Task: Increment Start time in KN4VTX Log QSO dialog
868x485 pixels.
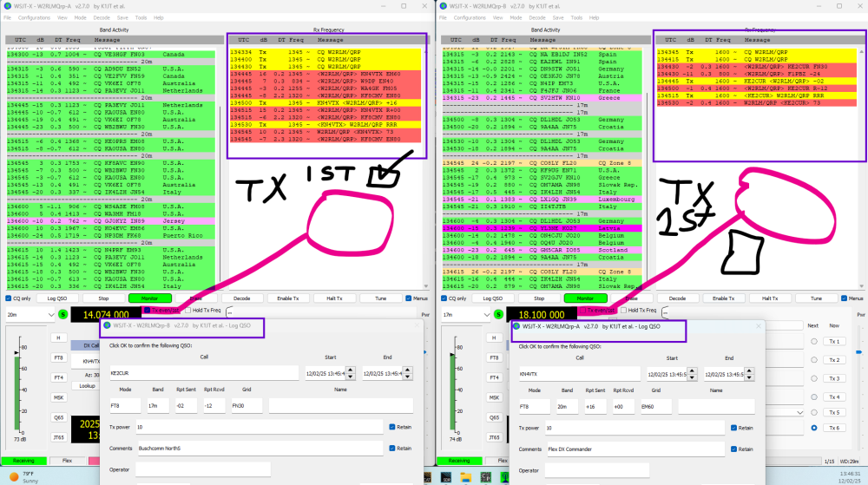Action: [x=692, y=371]
